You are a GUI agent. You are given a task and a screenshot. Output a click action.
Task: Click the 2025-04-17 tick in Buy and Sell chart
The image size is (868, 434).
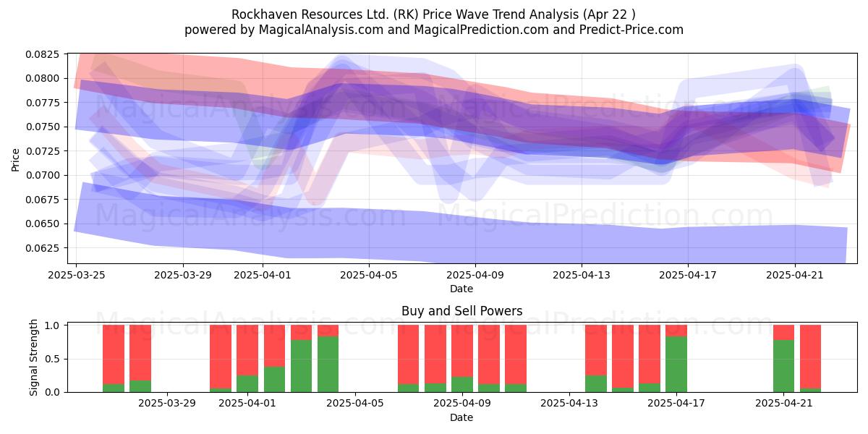click(677, 404)
